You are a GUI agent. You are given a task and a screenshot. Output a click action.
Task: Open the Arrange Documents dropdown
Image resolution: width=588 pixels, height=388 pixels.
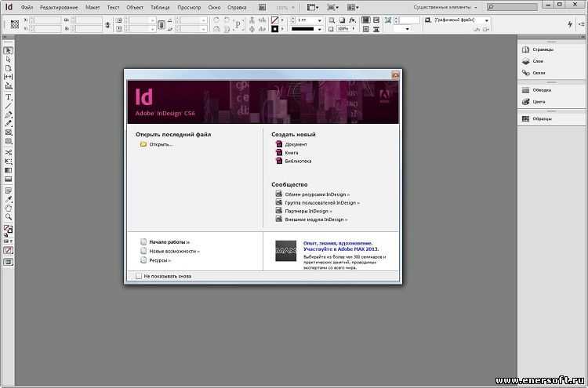353,7
